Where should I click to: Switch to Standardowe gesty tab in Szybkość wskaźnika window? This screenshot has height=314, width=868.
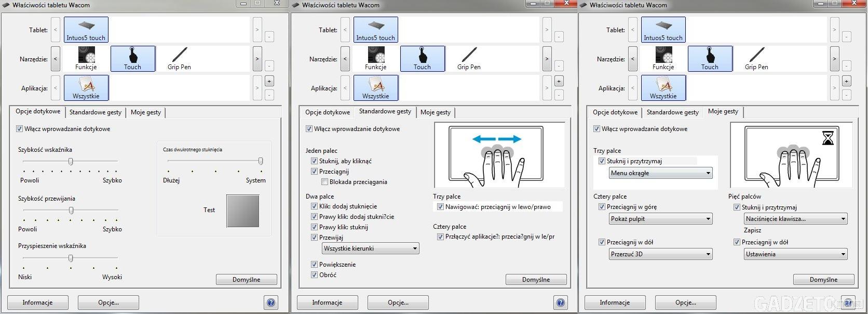point(96,112)
